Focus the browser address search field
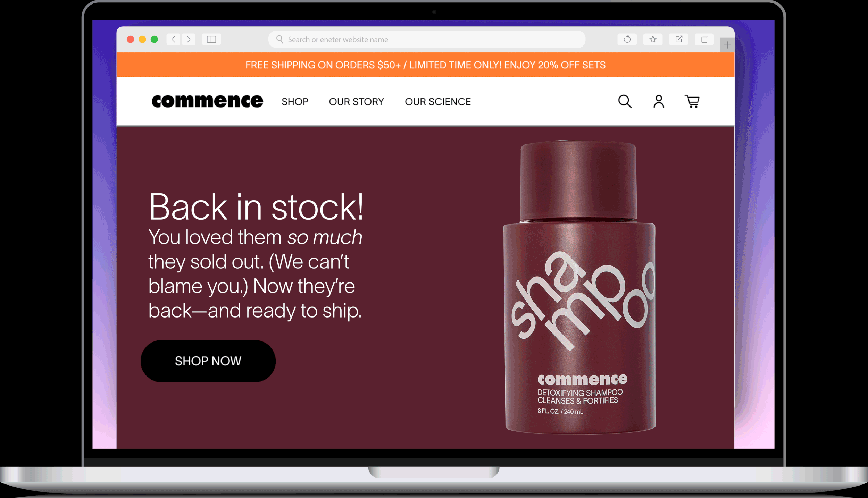 tap(427, 39)
